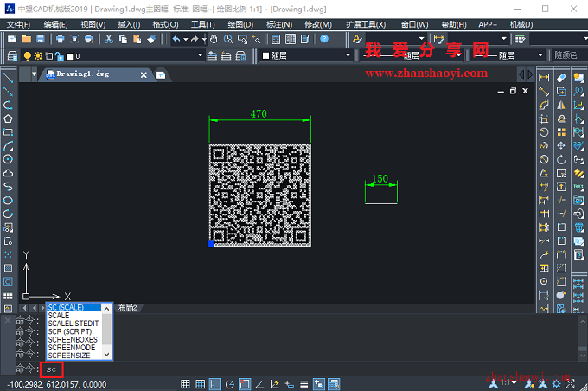This screenshot has height=391, width=588.
Task: Select the Revision Cloud tool
Action: [x=8, y=173]
